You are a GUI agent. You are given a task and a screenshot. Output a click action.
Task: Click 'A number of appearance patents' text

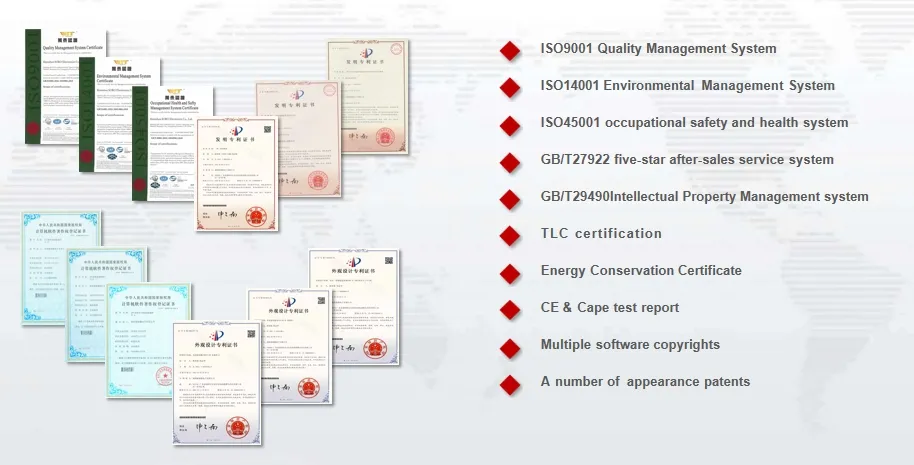point(645,382)
